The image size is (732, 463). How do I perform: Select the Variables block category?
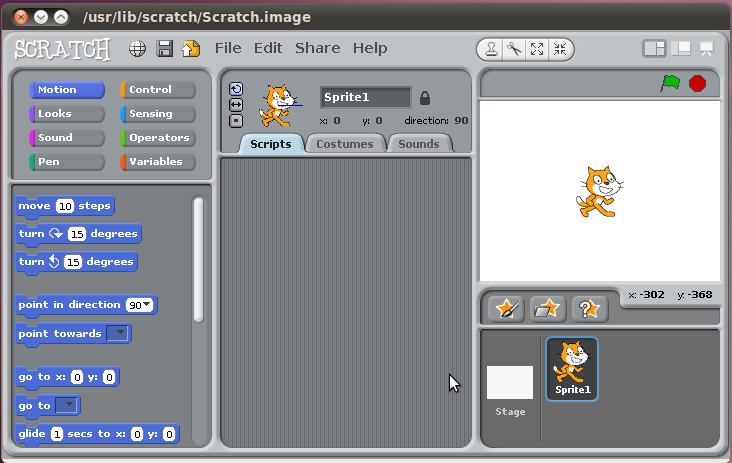coord(158,161)
